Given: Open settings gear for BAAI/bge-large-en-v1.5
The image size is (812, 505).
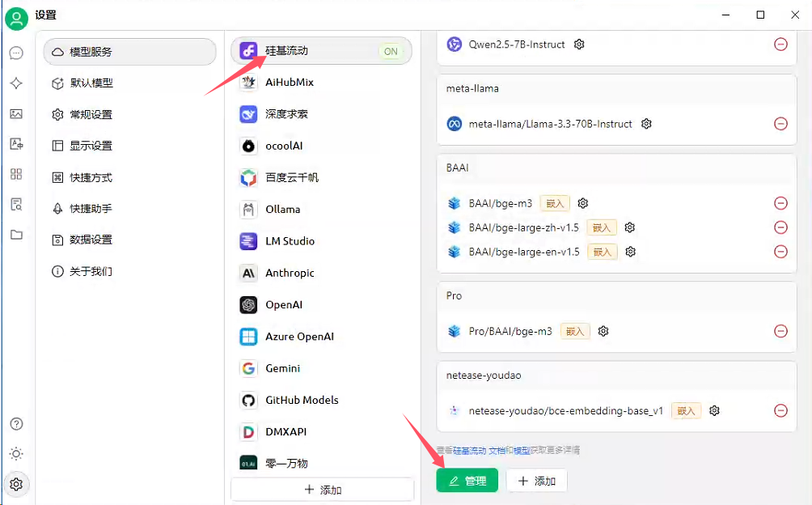Looking at the screenshot, I should (x=630, y=252).
